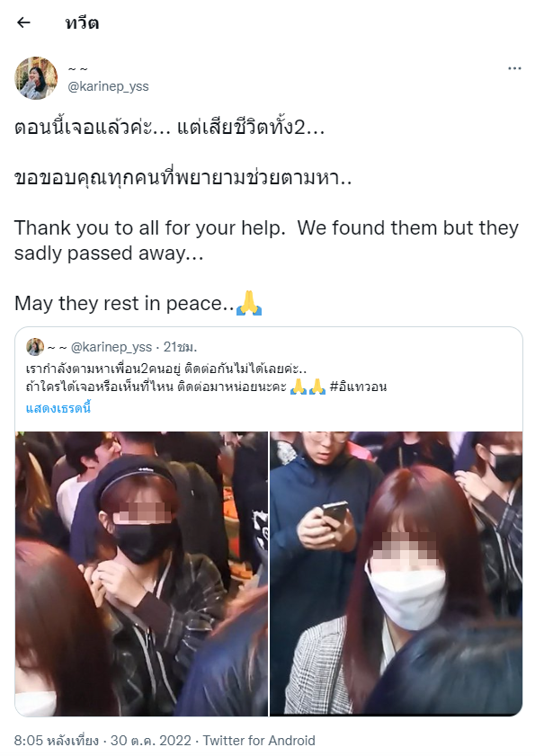
Task: Click the 21ชม. time of quoted tweet
Action: [x=180, y=347]
